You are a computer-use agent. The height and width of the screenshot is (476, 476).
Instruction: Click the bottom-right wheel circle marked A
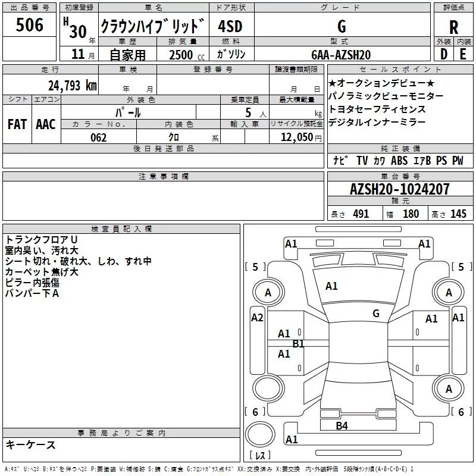pos(449,389)
